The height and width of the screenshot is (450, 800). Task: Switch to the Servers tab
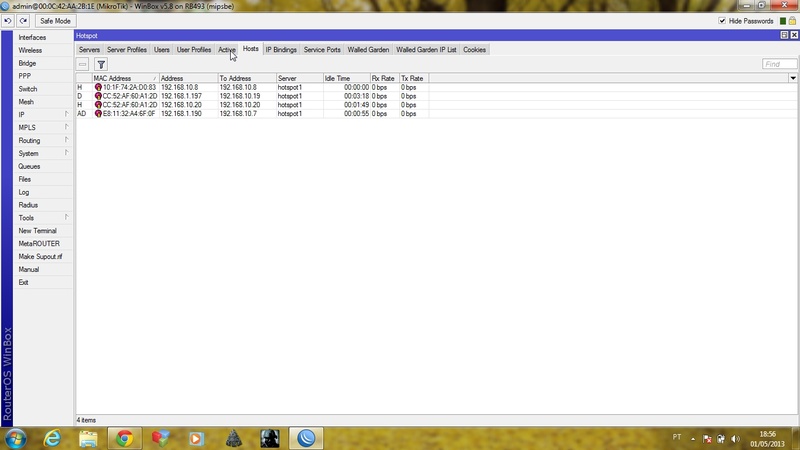point(89,49)
